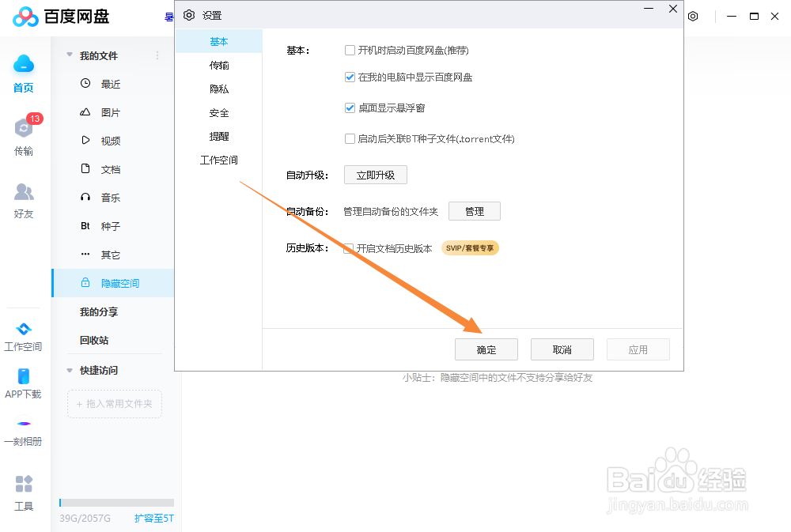Screen dimensions: 791x532
Task: Select 音乐 with the headphone icon
Action: [112, 198]
